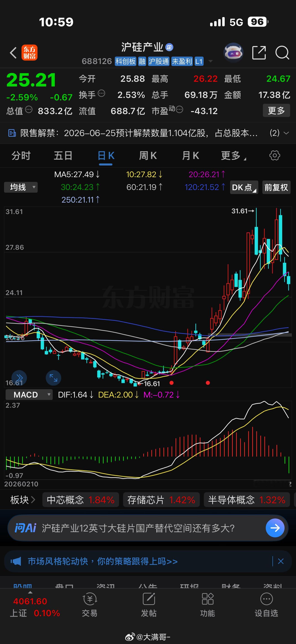Open the 更多 chart period dropdown
This screenshot has width=296, height=644.
tap(233, 156)
